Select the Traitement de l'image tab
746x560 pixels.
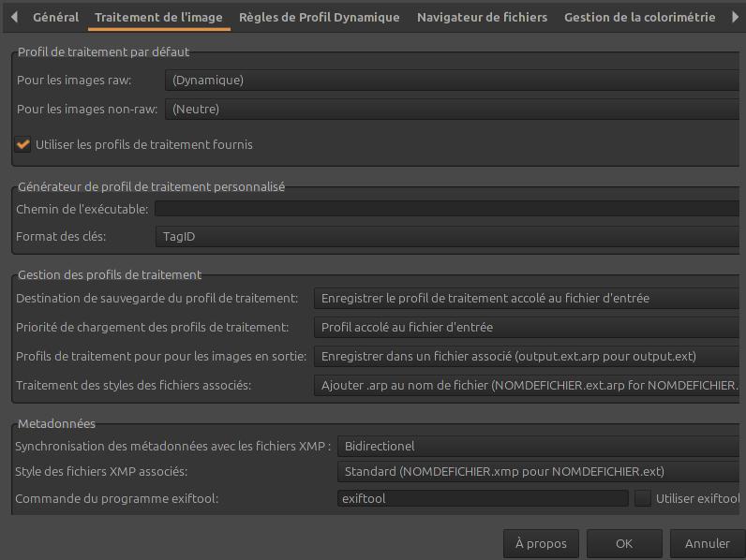pos(159,17)
